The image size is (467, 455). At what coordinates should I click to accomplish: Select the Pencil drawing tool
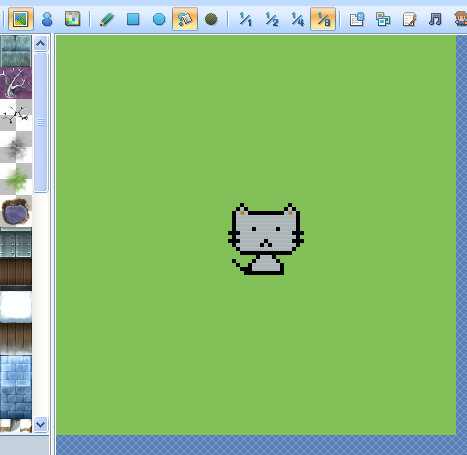pyautogui.click(x=107, y=19)
